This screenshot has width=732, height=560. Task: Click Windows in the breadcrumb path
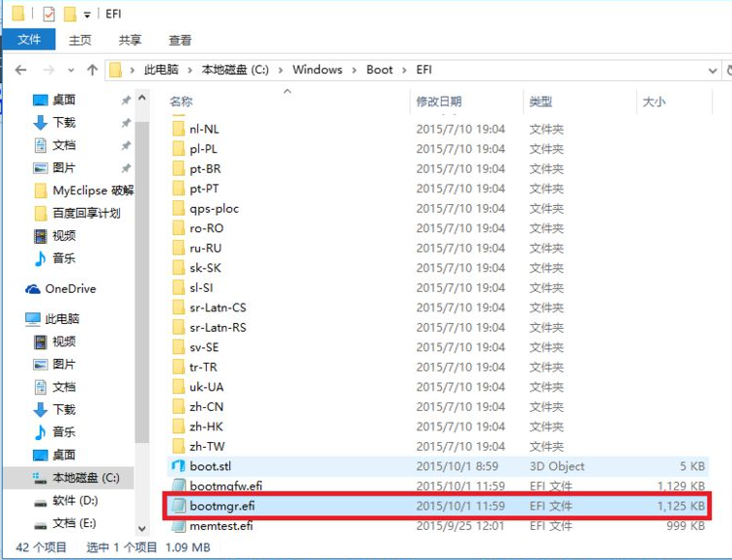(x=317, y=70)
